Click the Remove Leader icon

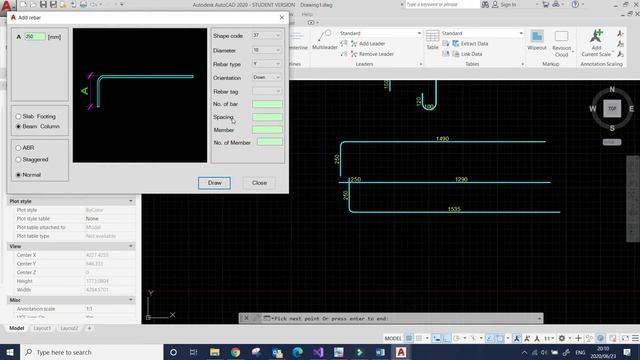(354, 54)
